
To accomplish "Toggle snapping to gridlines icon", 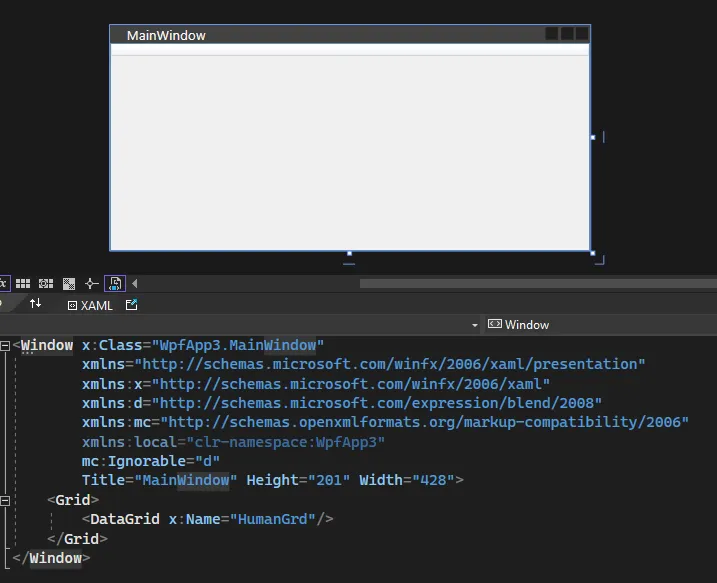I will coord(46,283).
